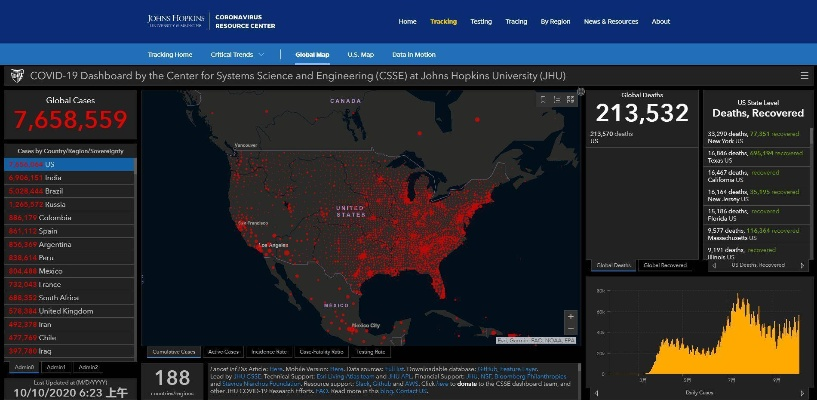Zoom out on the map with minus button
Viewport: 817px width, 400px height.
[x=571, y=329]
